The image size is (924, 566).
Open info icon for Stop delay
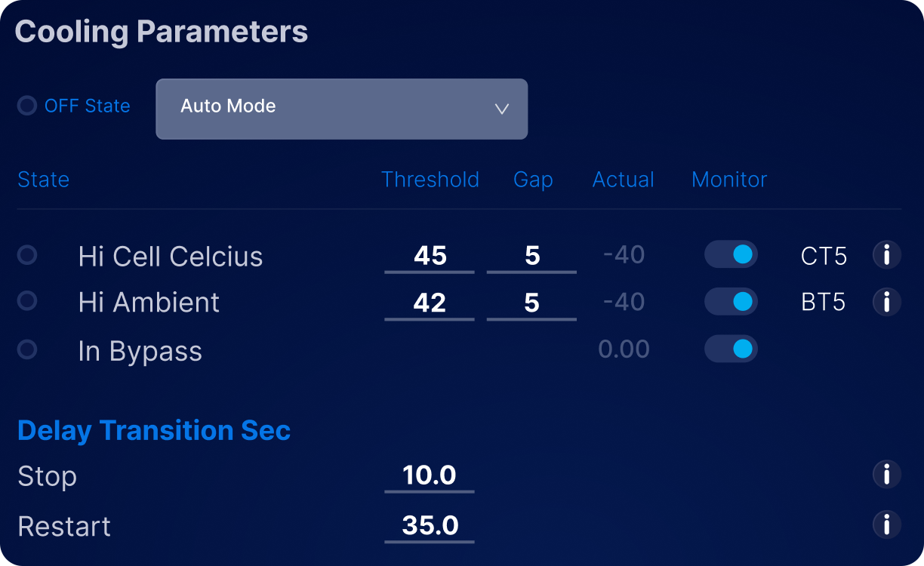pyautogui.click(x=886, y=475)
